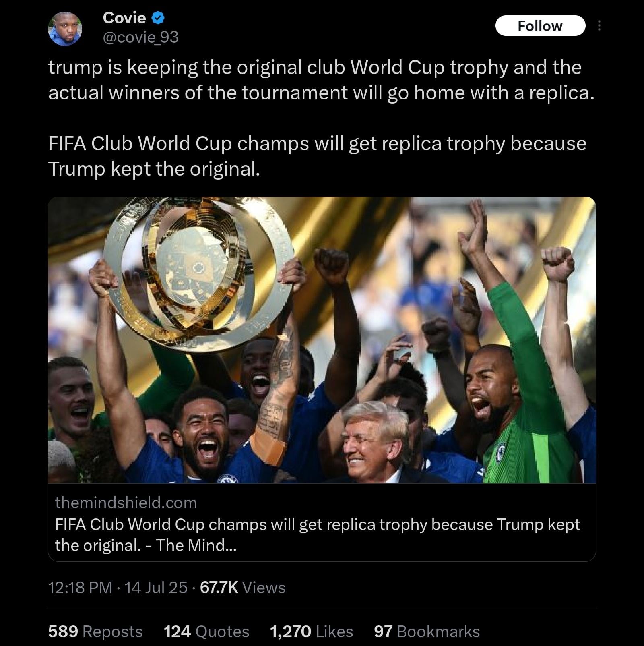Click the themindshield.com domain link
644x646 pixels.
click(x=126, y=503)
